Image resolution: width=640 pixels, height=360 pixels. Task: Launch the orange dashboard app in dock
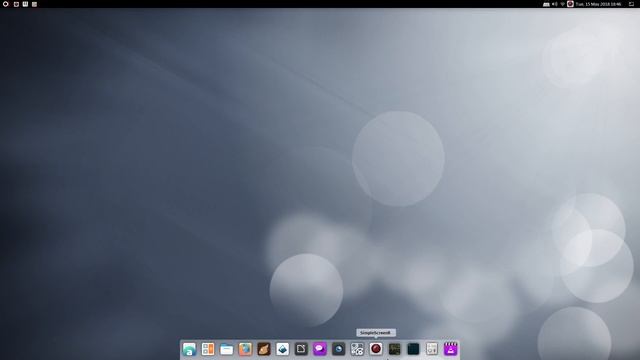[x=208, y=349]
